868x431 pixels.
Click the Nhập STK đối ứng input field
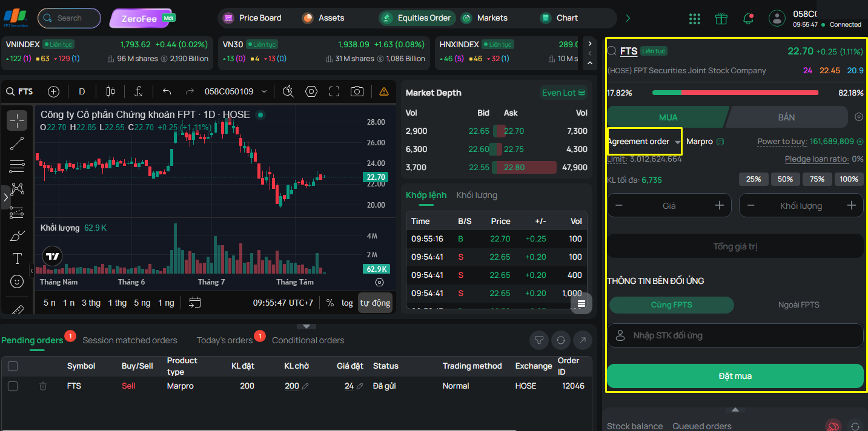735,335
